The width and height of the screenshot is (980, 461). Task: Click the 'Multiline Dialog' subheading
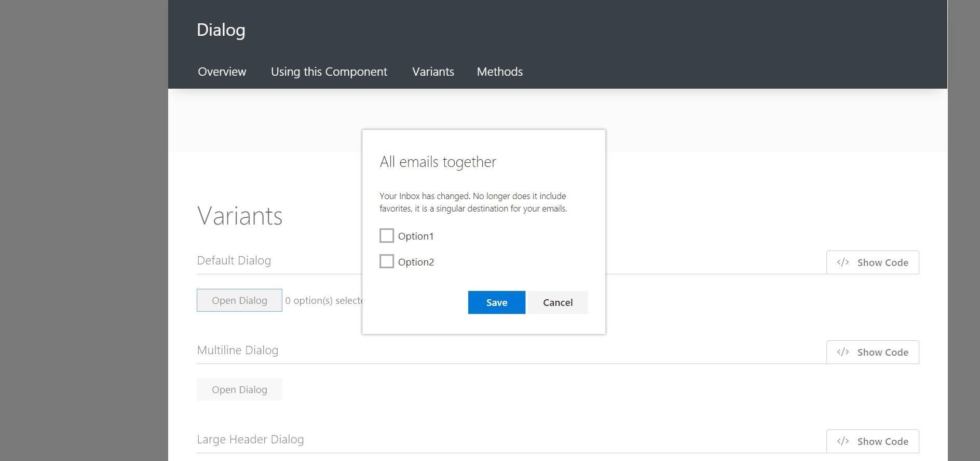pyautogui.click(x=238, y=350)
